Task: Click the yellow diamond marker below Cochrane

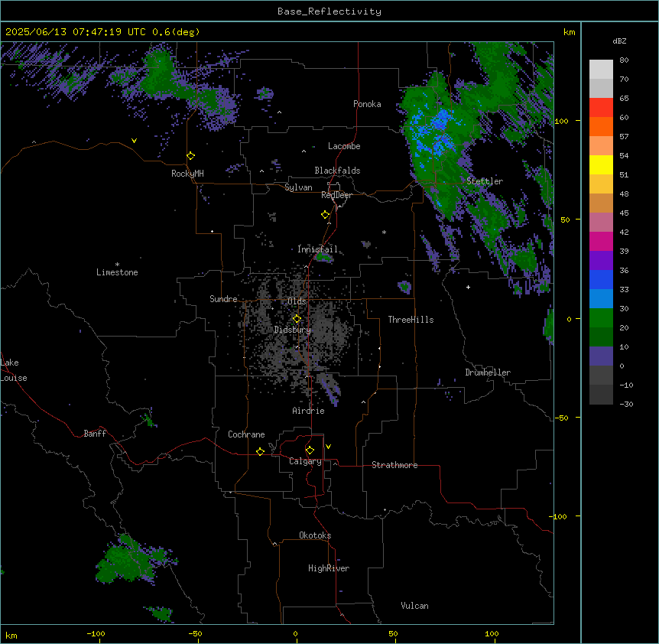Action: click(x=260, y=451)
